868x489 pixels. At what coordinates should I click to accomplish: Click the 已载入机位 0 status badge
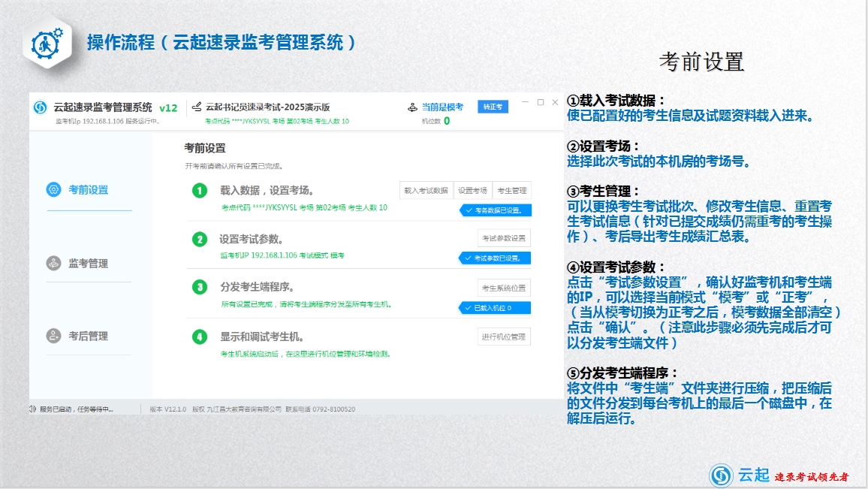click(x=494, y=308)
